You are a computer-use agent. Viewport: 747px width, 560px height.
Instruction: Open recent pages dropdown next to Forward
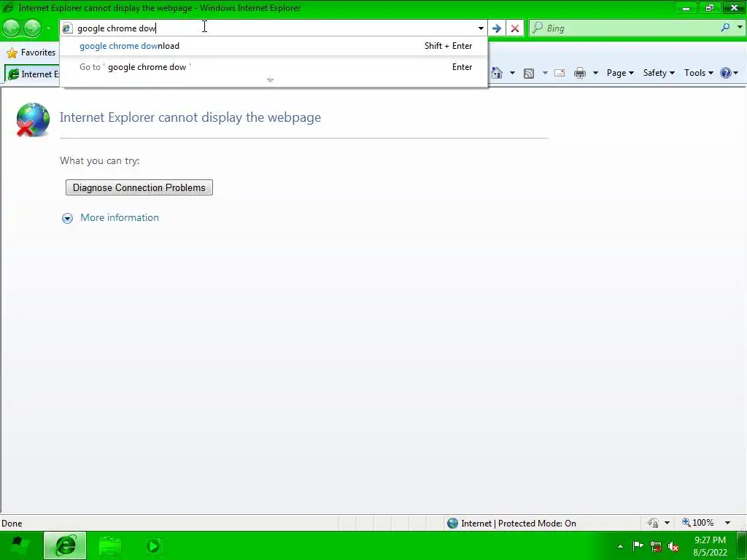pos(48,28)
